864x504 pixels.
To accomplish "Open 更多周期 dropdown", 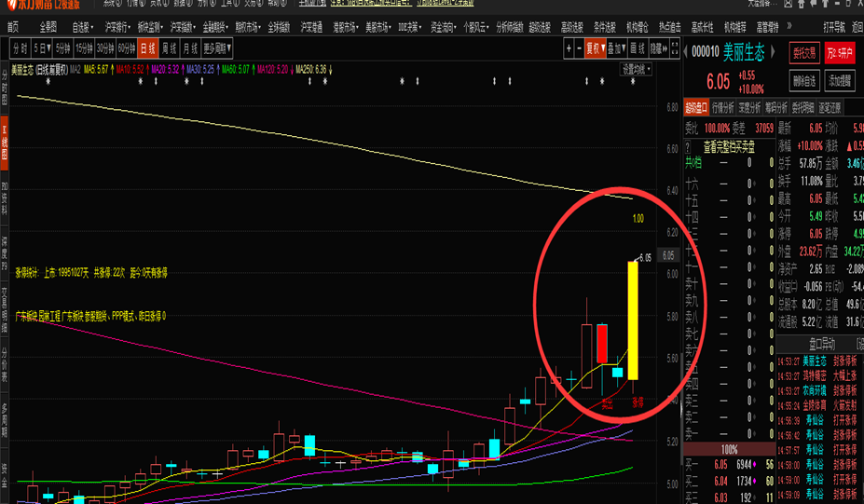I will click(x=217, y=49).
